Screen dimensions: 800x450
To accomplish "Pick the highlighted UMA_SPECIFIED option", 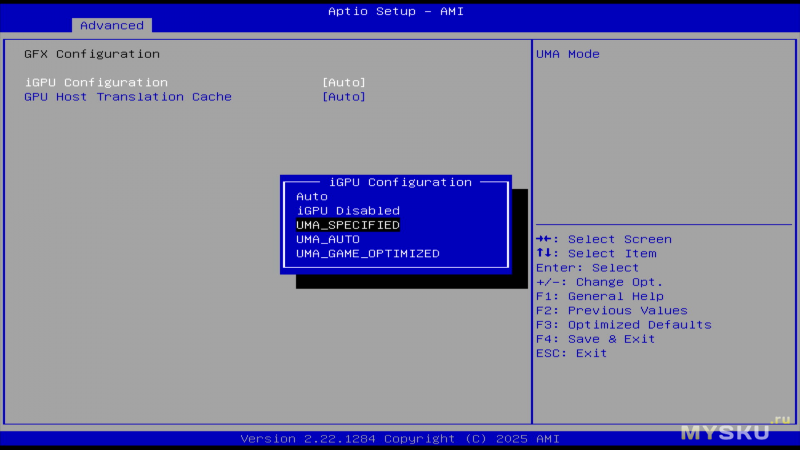I will pyautogui.click(x=347, y=225).
